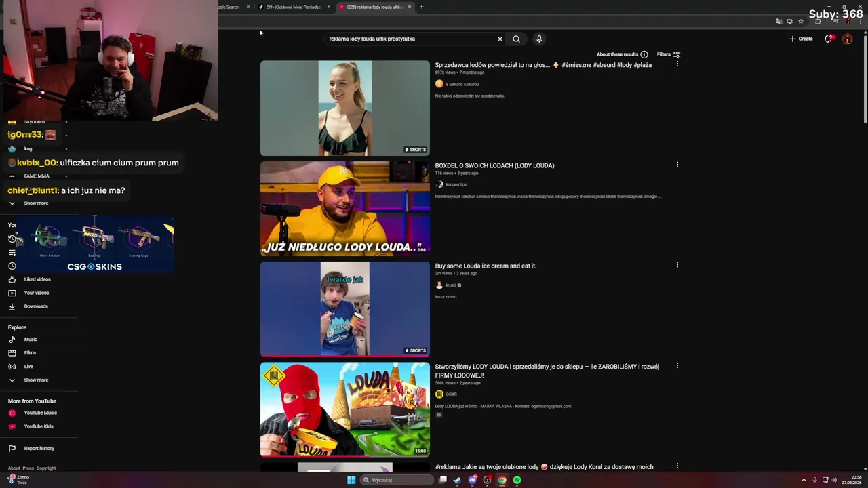Open Report history
This screenshot has width=868, height=488.
[39, 448]
